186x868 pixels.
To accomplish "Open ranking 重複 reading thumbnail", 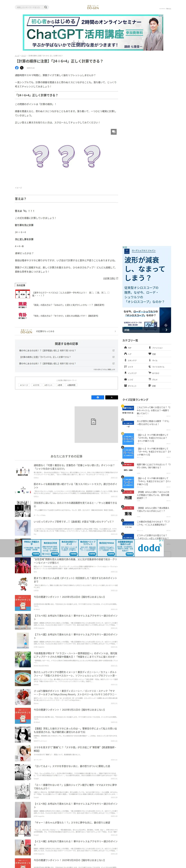I will [128, 512].
